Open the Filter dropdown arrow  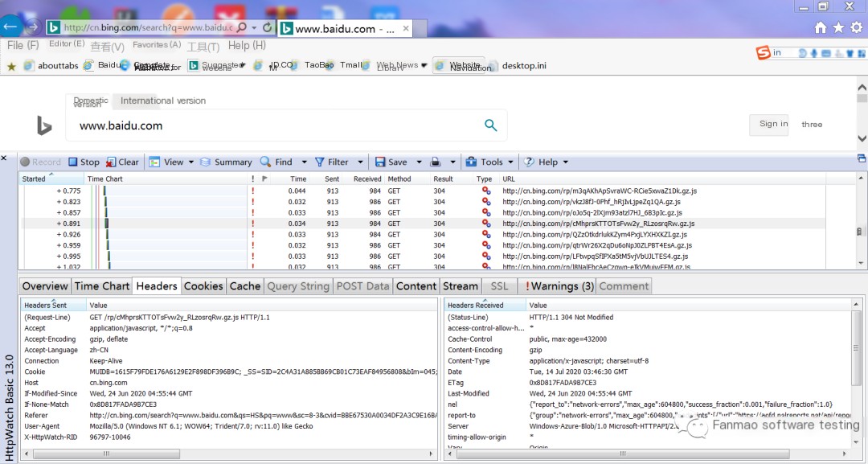[360, 162]
